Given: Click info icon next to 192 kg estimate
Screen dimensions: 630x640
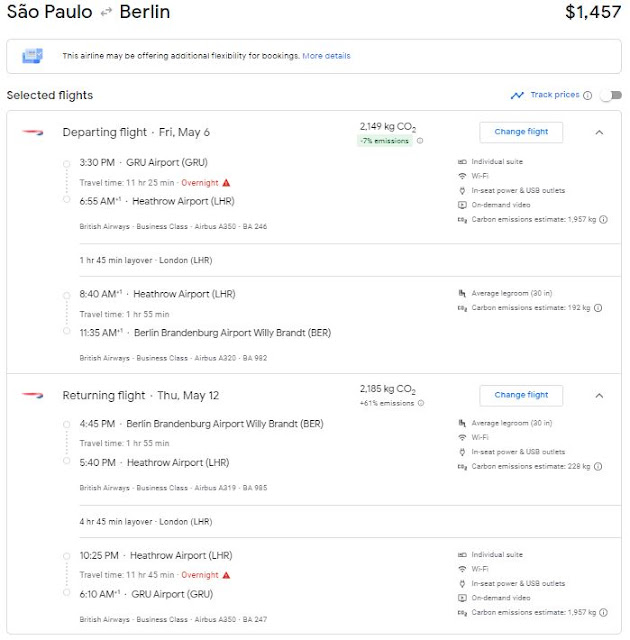Looking at the screenshot, I should tap(599, 308).
